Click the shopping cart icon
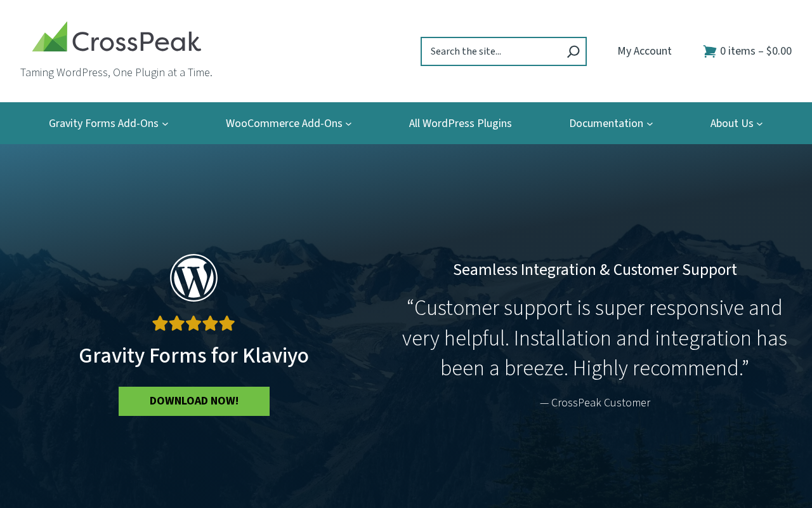The image size is (812, 508). (x=710, y=51)
